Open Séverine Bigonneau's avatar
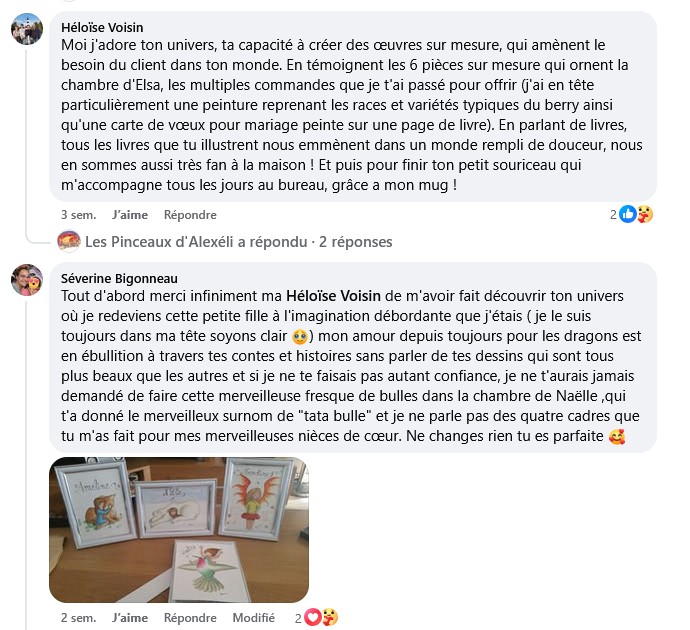 [x=27, y=280]
